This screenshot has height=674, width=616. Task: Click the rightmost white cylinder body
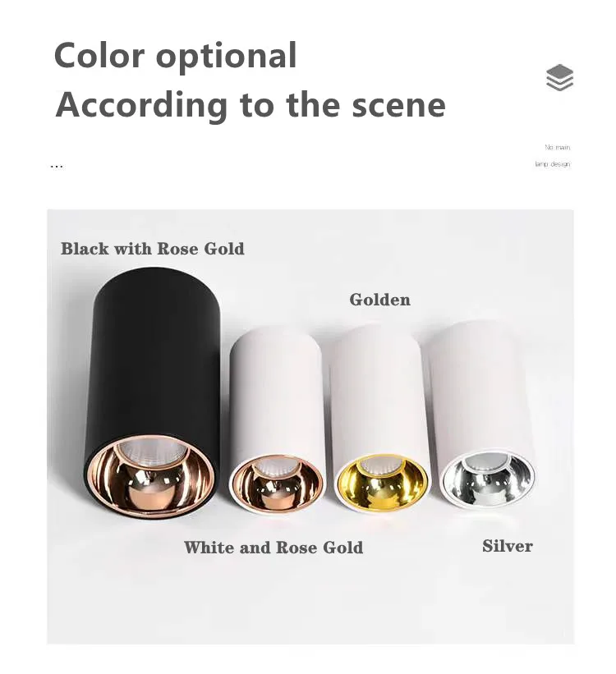[476, 387]
